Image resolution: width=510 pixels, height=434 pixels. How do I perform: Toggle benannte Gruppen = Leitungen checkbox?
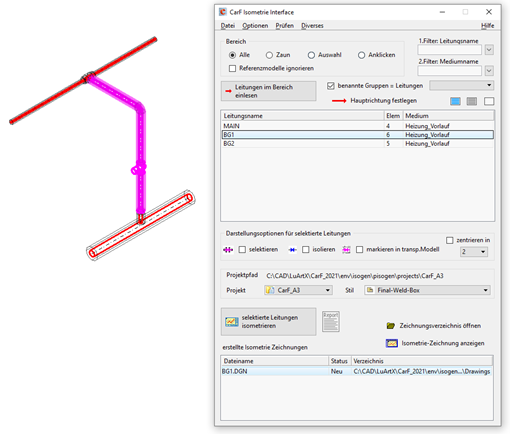click(x=330, y=86)
